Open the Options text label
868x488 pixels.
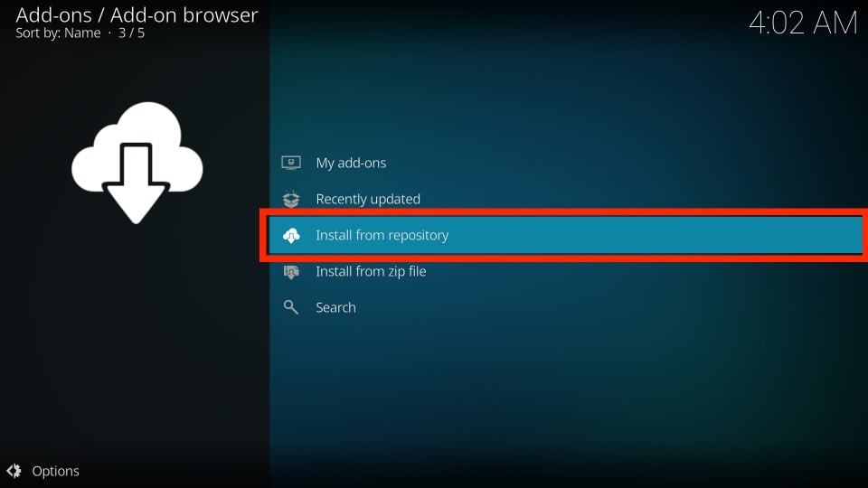pyautogui.click(x=55, y=471)
